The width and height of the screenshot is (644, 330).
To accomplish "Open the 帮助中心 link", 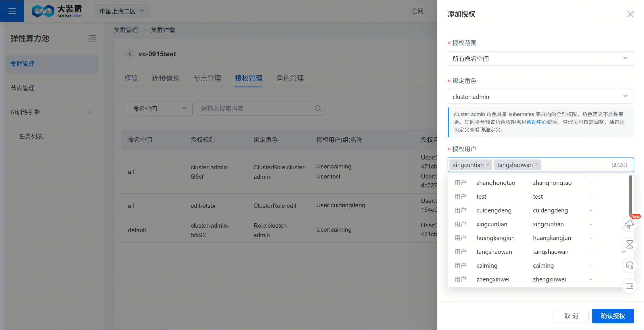I will click(x=536, y=122).
